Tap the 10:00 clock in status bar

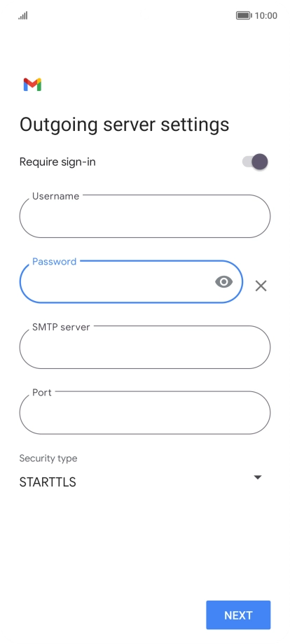[265, 15]
